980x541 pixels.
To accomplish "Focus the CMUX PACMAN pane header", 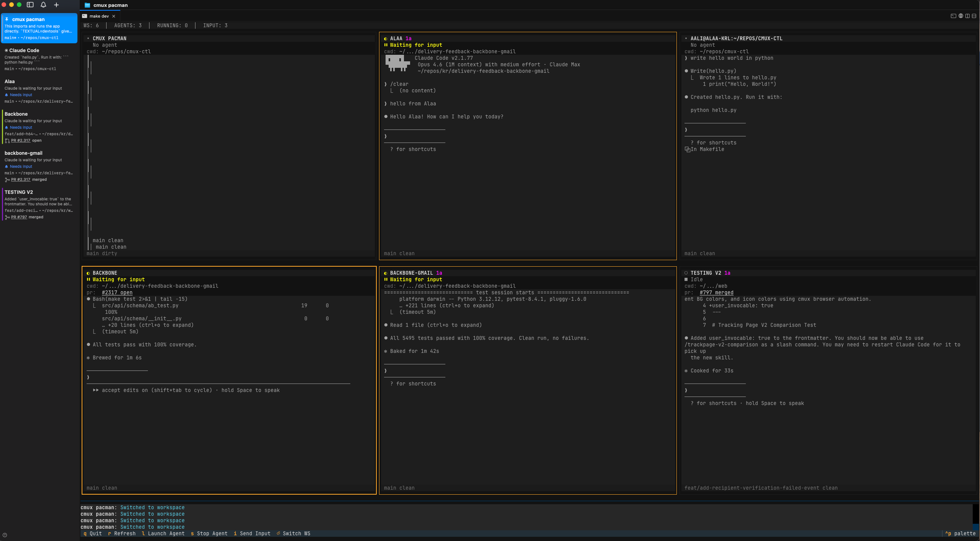I will click(x=229, y=39).
